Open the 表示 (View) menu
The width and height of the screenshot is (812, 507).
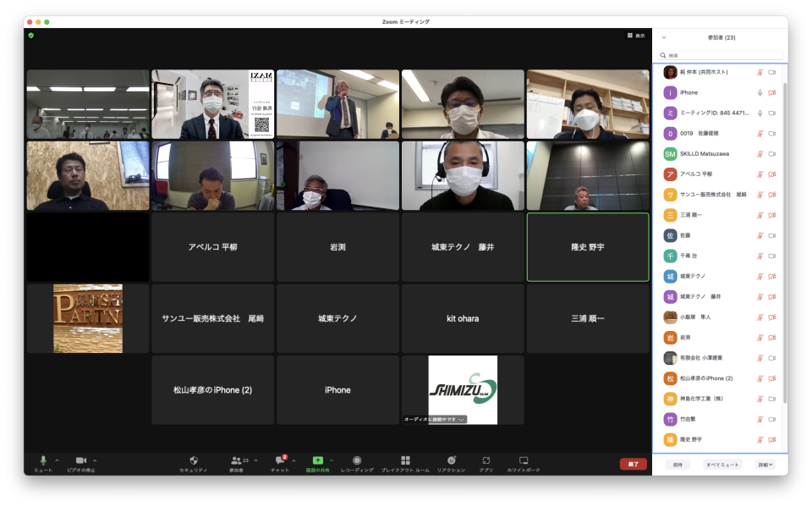click(x=636, y=36)
